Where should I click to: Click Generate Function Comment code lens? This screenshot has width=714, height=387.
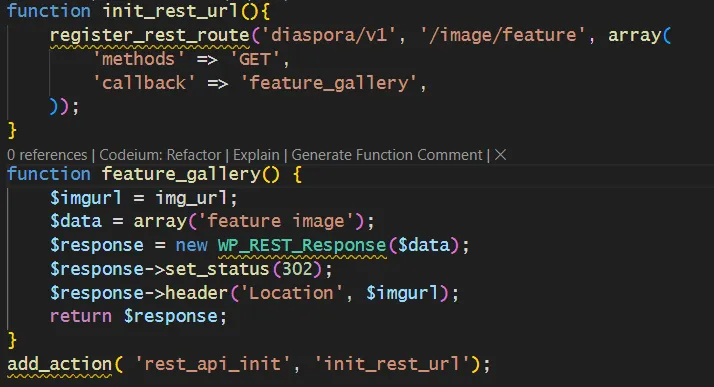387,155
